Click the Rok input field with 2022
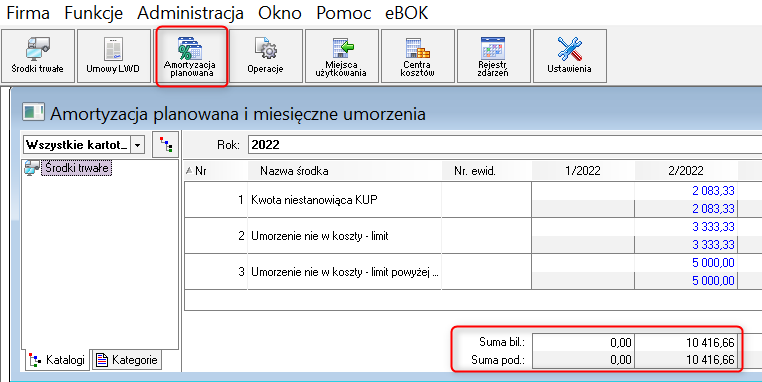Image resolution: width=762 pixels, height=382 pixels. [x=505, y=145]
